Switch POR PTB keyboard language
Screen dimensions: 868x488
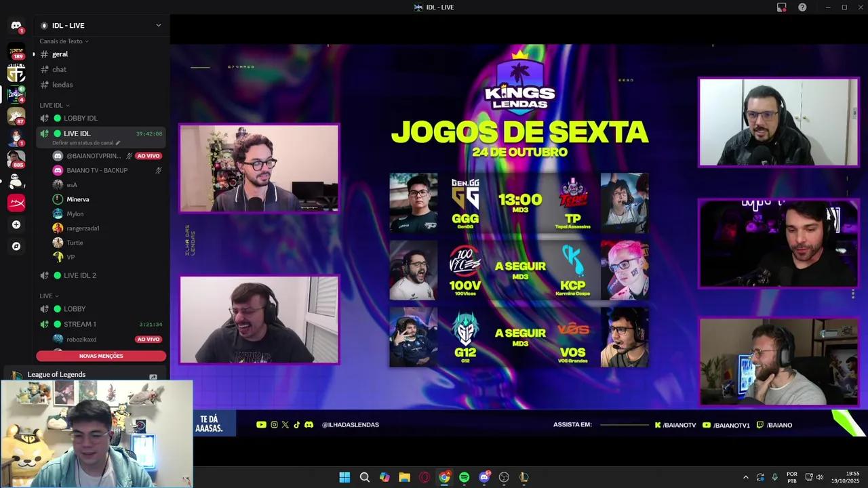792,477
